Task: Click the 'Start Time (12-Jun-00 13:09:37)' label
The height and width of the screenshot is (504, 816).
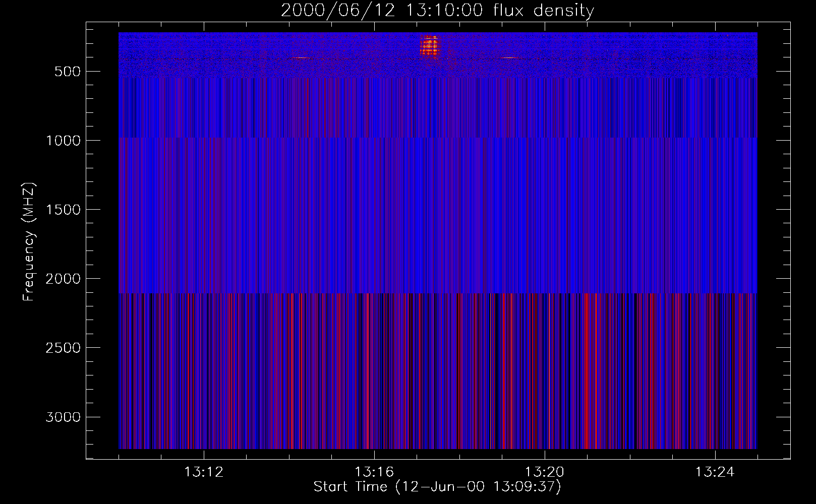Action: click(437, 487)
